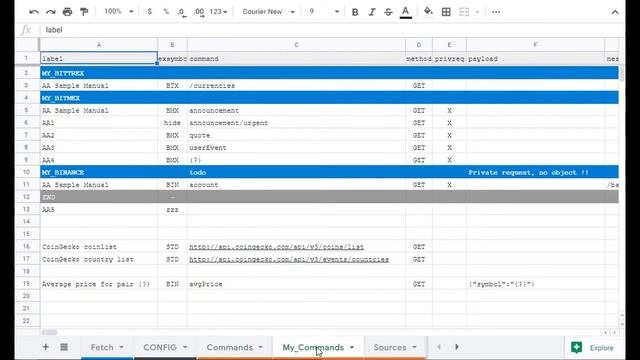Image resolution: width=640 pixels, height=360 pixels.
Task: Open the CONFIG tab options arrow
Action: pos(185,347)
